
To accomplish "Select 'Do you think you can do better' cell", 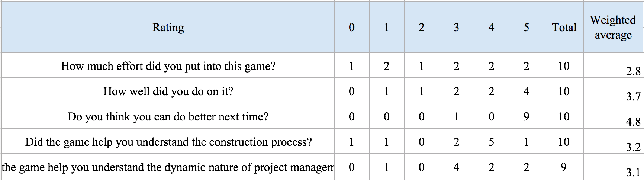I will [168, 116].
